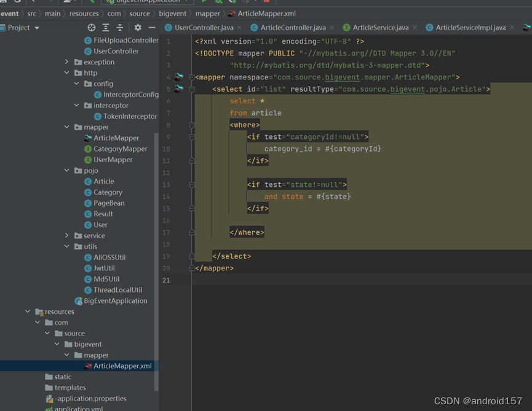Select UserMapper interface

(108, 160)
